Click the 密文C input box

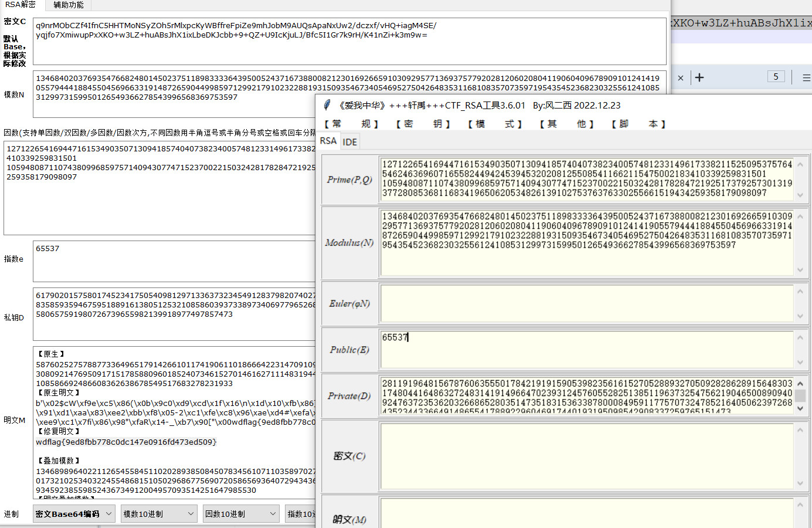point(349,41)
